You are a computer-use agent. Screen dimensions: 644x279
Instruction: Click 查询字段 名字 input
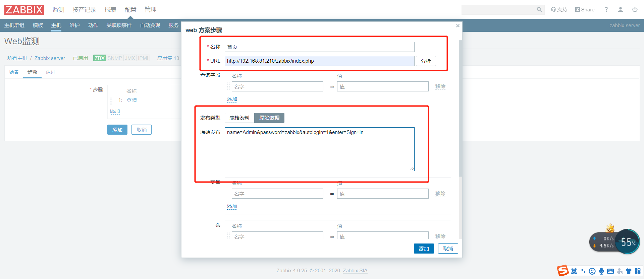click(x=277, y=86)
